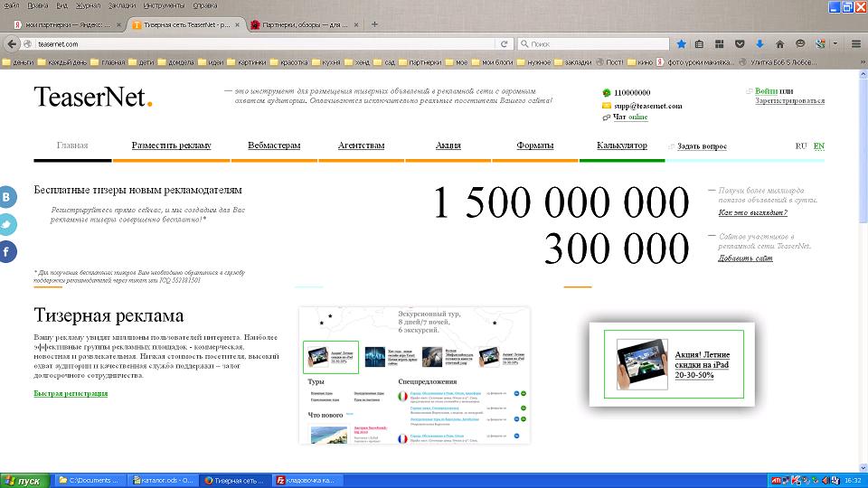Bookmark this page with the blue star
The image size is (868, 488).
click(x=682, y=43)
